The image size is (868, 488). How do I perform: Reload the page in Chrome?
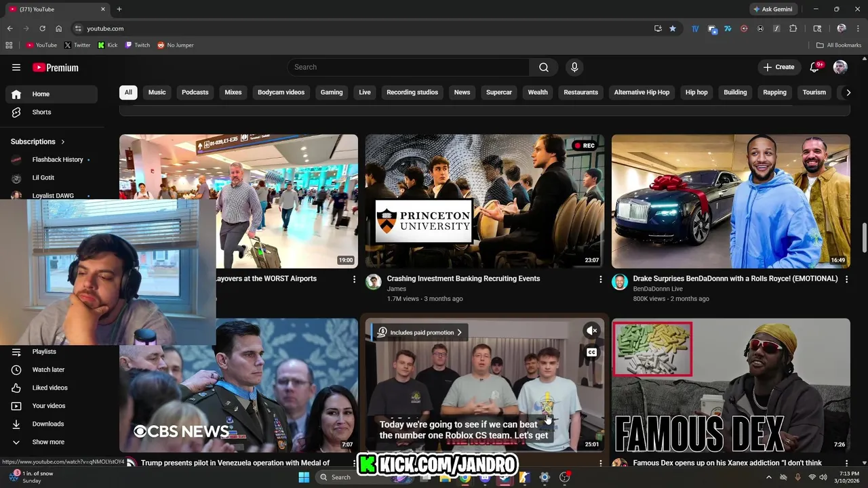pos(42,28)
